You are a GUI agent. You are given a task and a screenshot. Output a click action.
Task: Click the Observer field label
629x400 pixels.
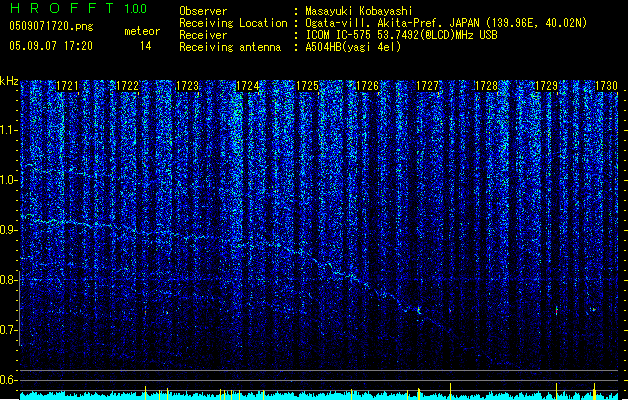[x=203, y=11]
